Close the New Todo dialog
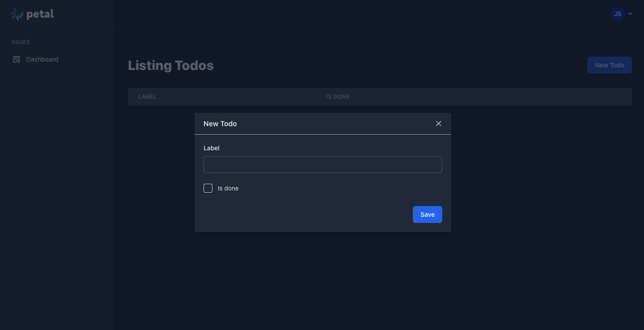This screenshot has height=330, width=644. click(439, 124)
